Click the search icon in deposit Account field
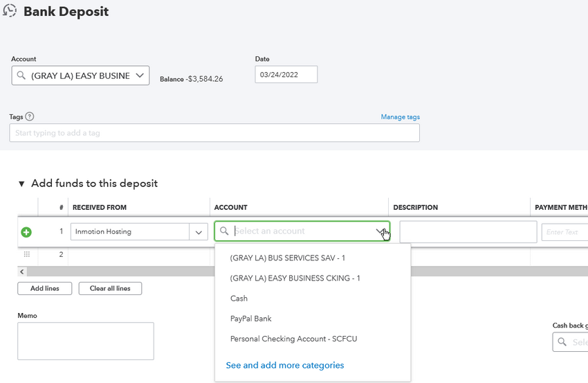The width and height of the screenshot is (588, 383). pos(21,75)
